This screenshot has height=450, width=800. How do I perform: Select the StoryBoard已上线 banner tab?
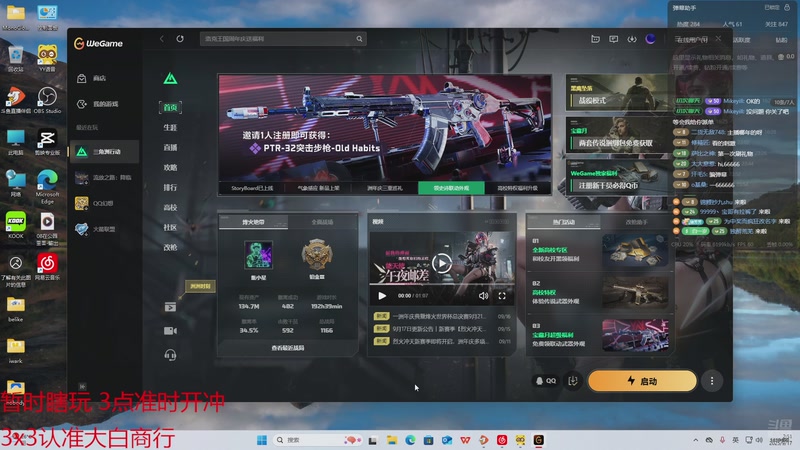click(x=252, y=188)
